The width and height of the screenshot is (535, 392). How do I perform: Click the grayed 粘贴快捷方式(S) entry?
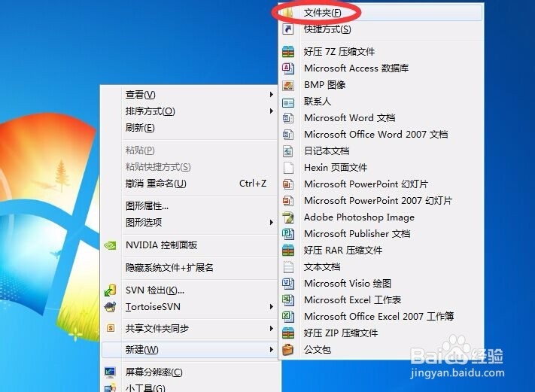[x=190, y=167]
